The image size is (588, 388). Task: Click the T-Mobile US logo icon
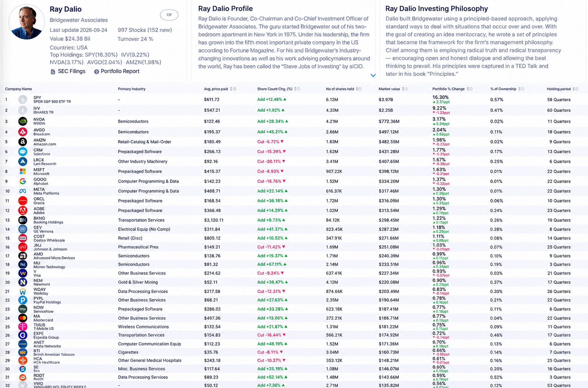coord(23,327)
